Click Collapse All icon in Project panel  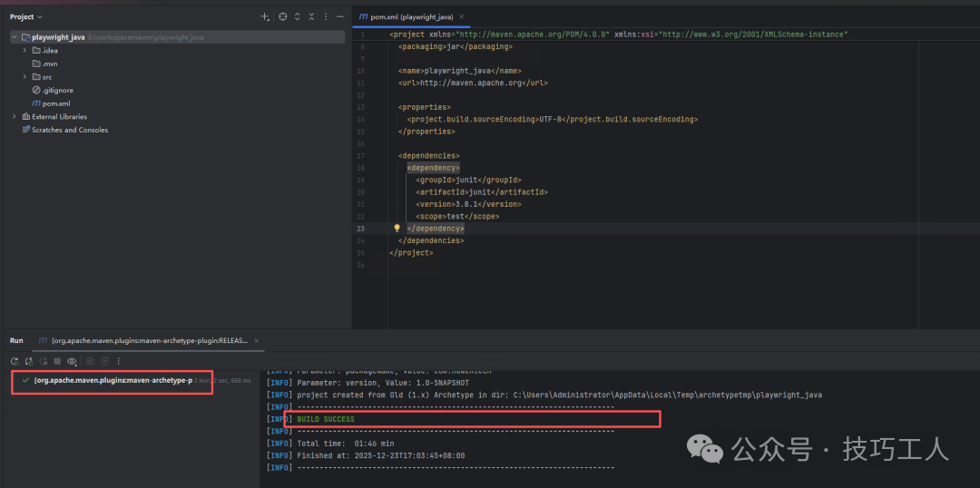pyautogui.click(x=312, y=16)
